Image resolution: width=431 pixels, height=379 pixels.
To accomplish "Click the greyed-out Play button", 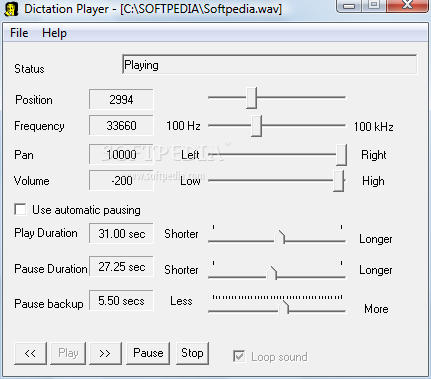I will 68,353.
